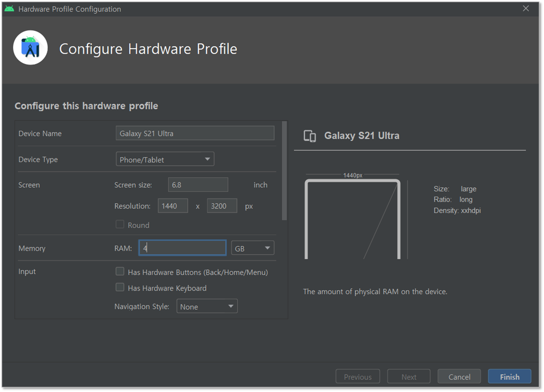Close the Hardware Profile Configuration dialog
The image size is (544, 392).
click(x=526, y=9)
